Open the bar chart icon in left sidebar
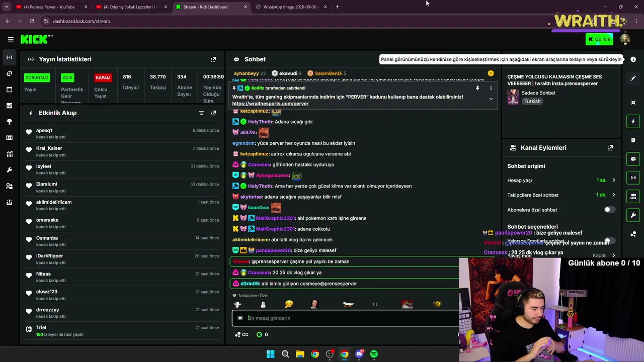Screen dimensions: 644x362 tap(10, 106)
